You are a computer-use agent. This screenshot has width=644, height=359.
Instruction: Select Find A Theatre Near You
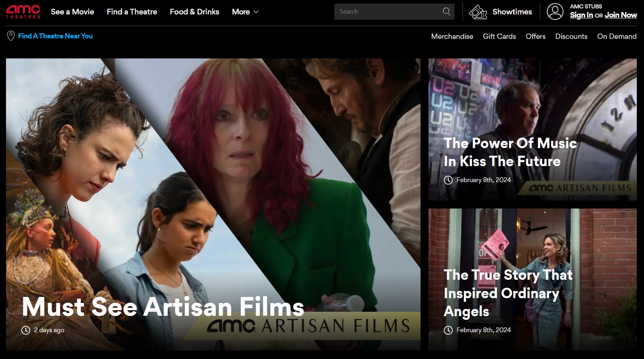[55, 36]
